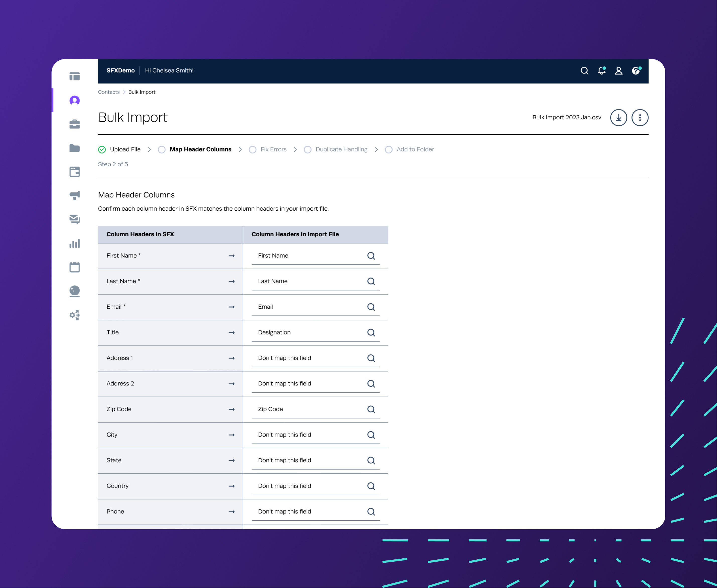717x588 pixels.
Task: Select the Fix Errors step circle
Action: click(x=252, y=149)
